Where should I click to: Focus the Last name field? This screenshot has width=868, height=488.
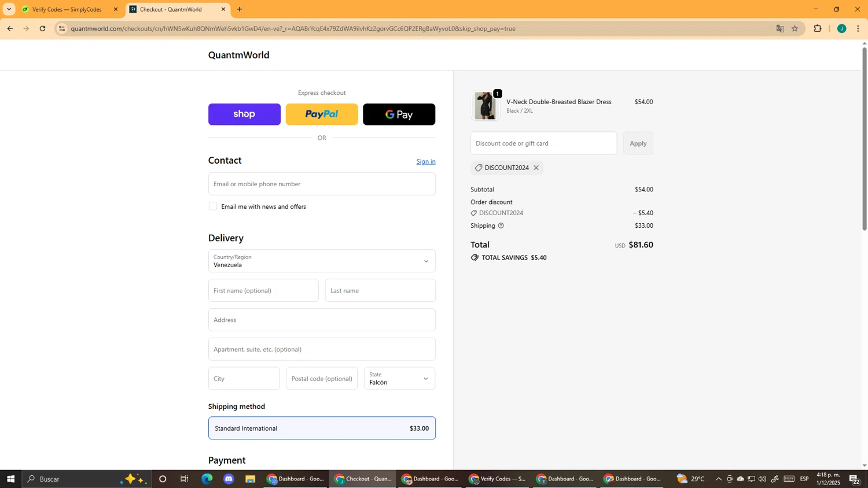(x=380, y=290)
